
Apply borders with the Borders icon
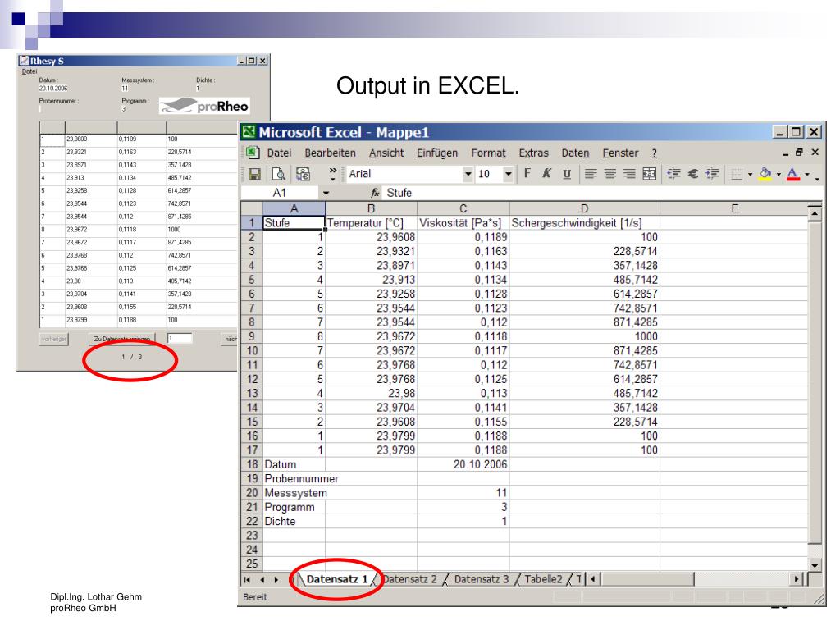[737, 174]
